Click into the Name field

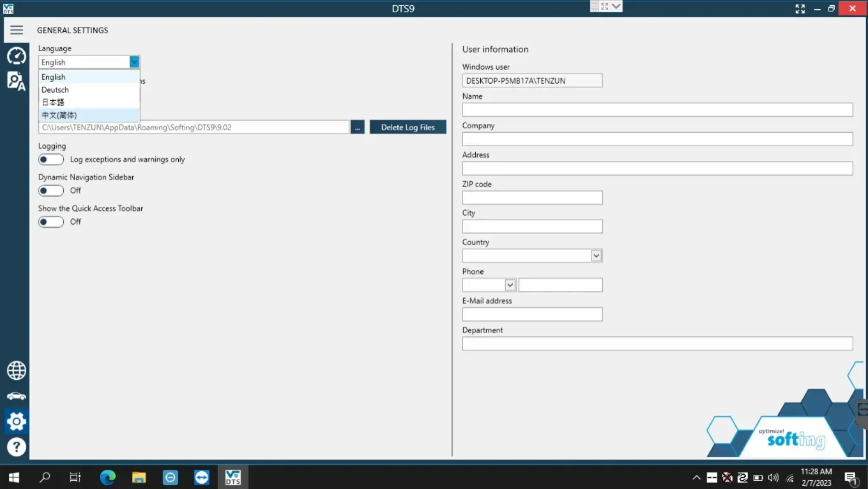tap(657, 110)
